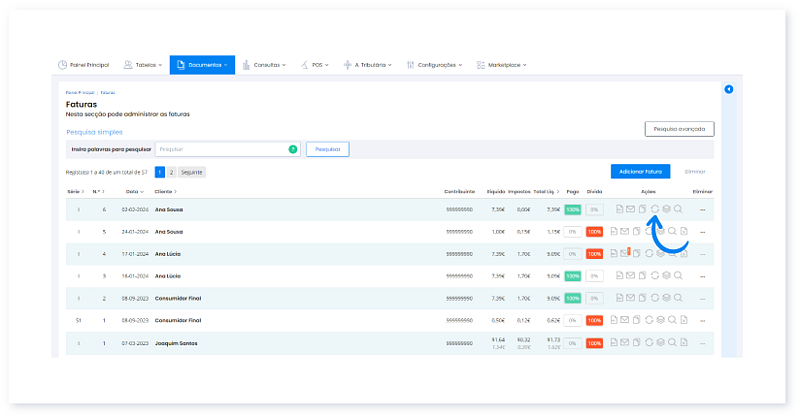
Task: Go to Painel Principal tab
Action: (84, 65)
